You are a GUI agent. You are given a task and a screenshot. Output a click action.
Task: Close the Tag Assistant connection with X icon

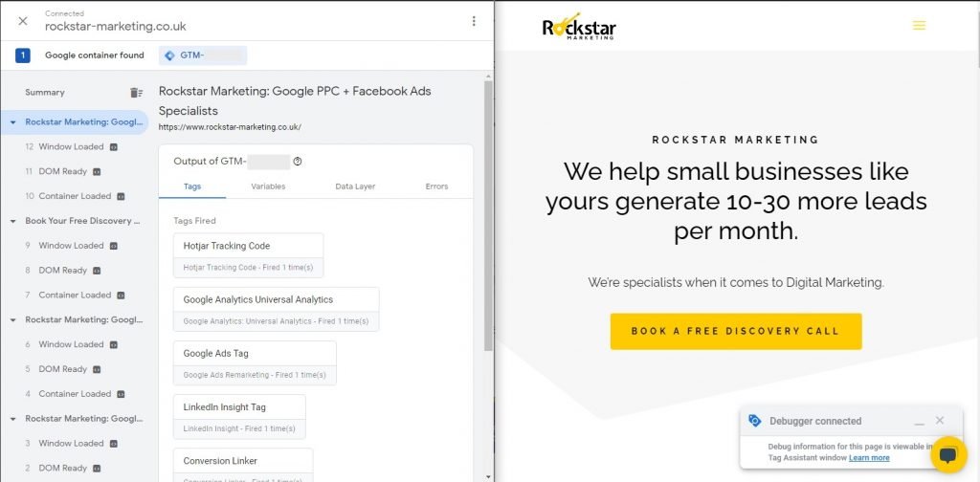(23, 21)
